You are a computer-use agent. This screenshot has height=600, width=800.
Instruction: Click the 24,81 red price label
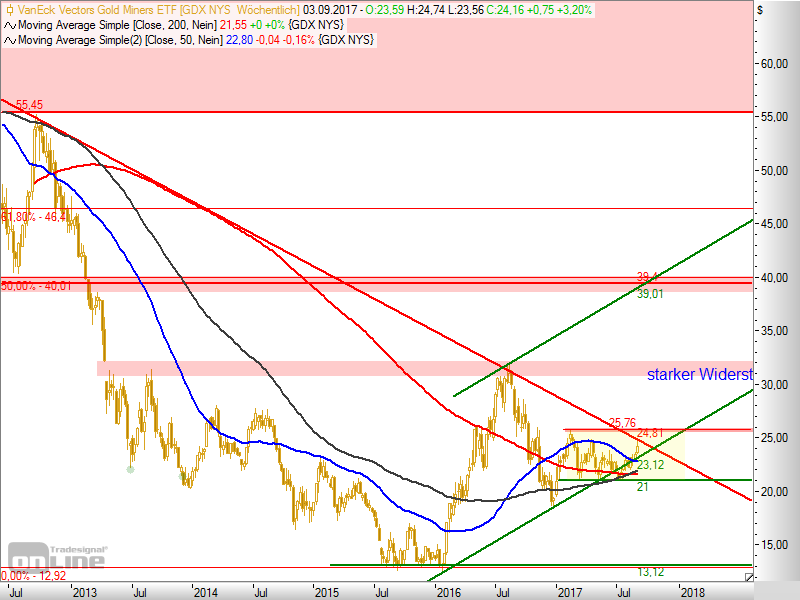point(650,433)
